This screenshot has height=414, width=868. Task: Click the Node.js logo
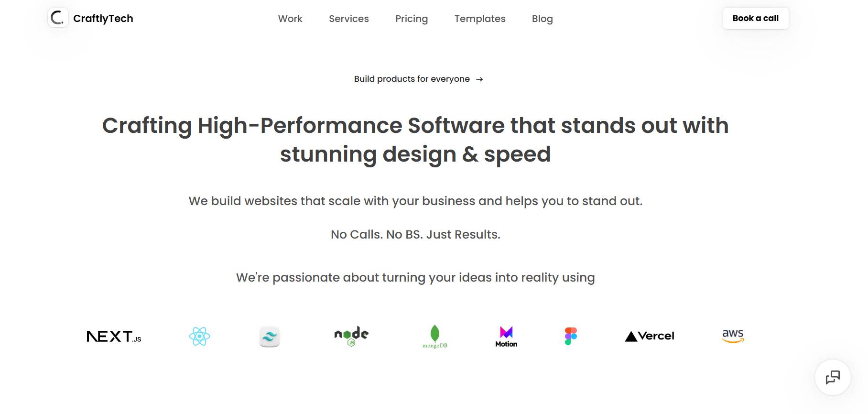tap(351, 336)
